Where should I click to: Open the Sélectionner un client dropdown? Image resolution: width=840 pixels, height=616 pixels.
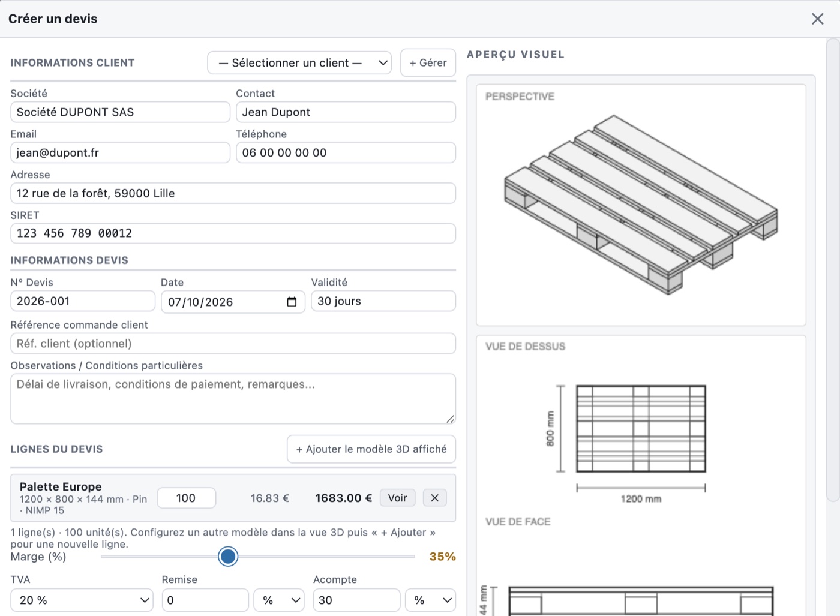tap(299, 63)
